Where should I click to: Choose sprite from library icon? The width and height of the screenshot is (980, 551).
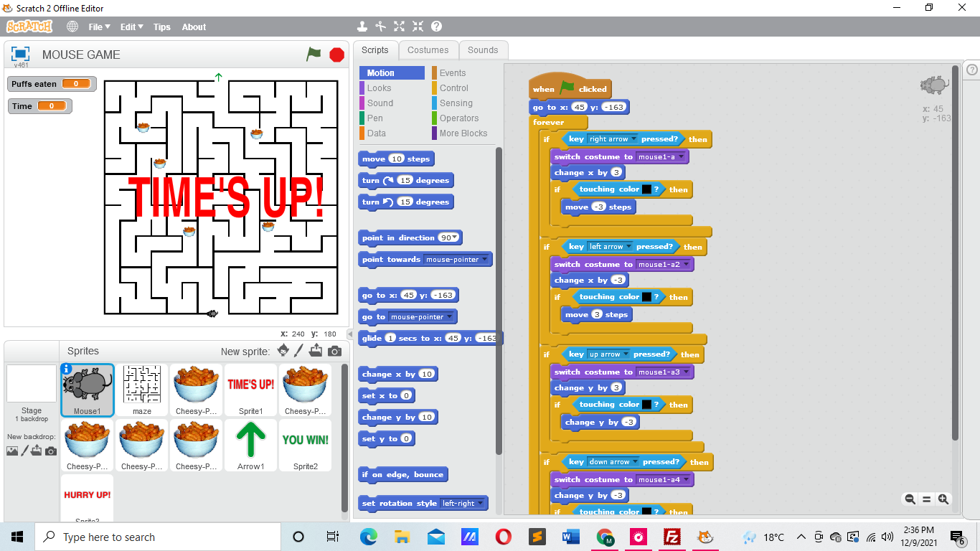(x=283, y=351)
